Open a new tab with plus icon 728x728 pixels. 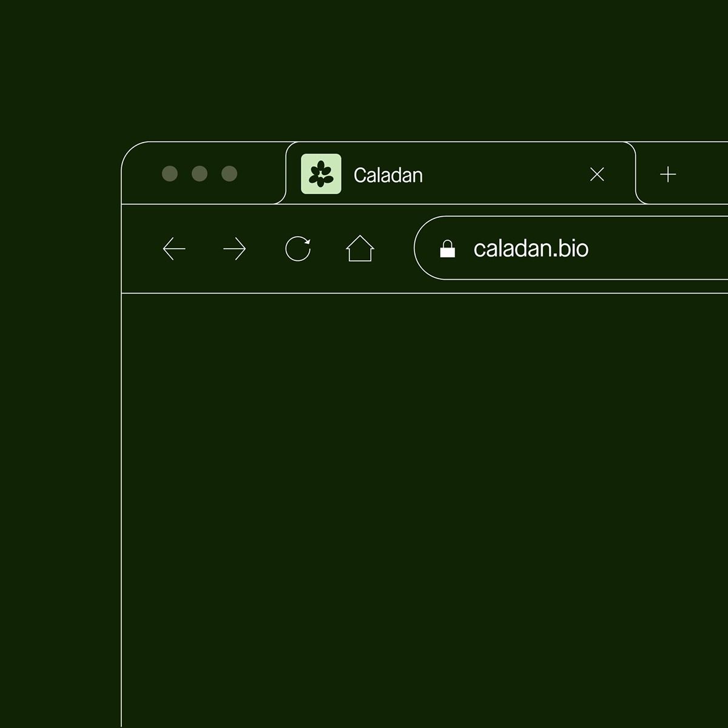click(668, 175)
